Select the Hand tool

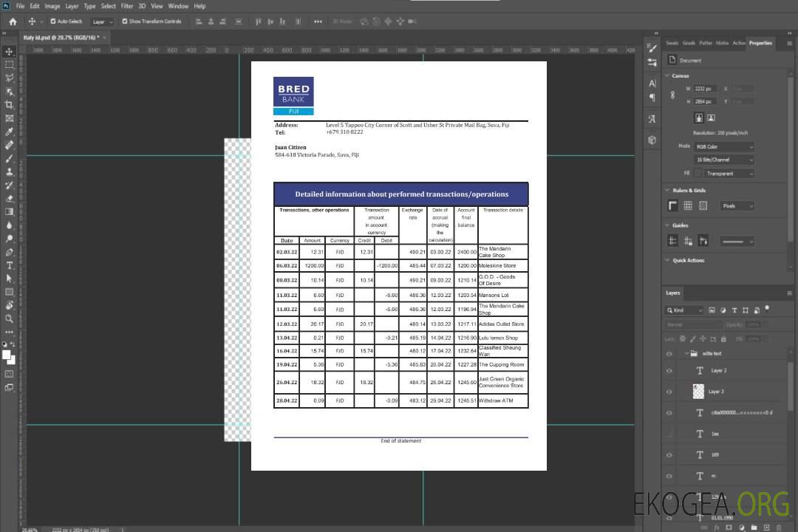[9, 305]
